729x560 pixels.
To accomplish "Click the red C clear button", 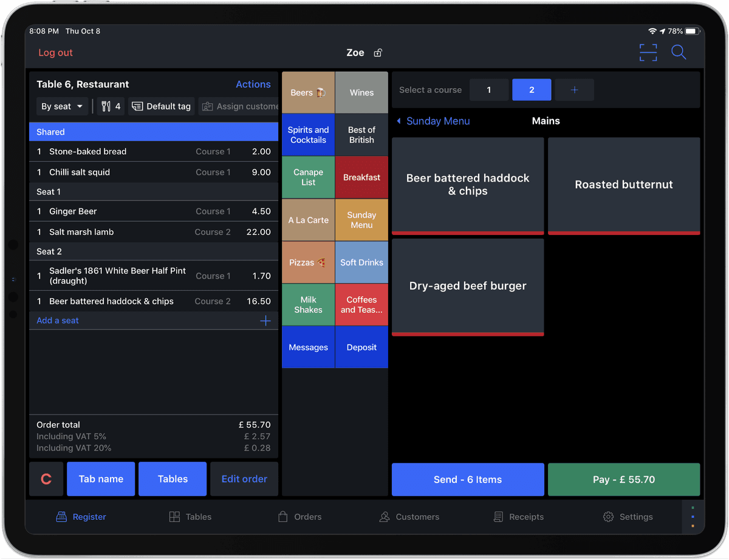I will (x=46, y=479).
